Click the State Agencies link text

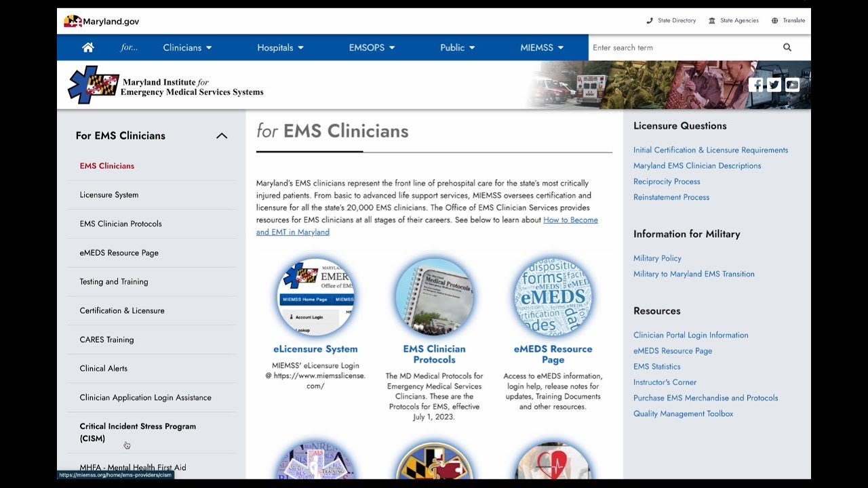tap(739, 21)
